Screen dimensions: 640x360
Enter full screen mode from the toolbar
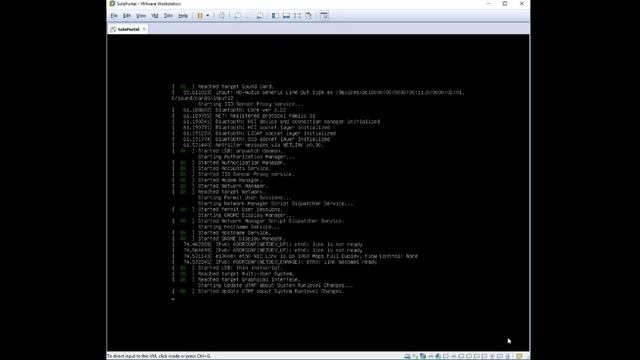[298, 16]
